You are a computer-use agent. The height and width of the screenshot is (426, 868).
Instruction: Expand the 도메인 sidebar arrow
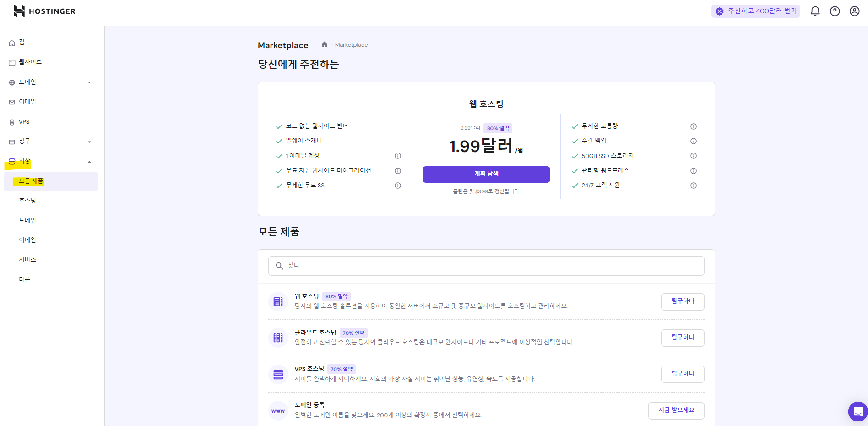tap(89, 82)
